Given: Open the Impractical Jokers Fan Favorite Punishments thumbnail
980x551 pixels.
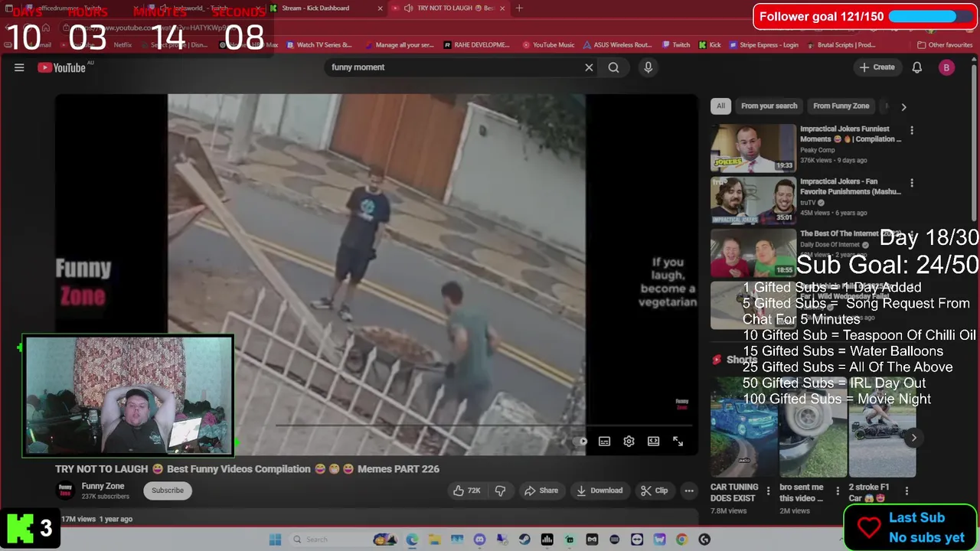Looking at the screenshot, I should pyautogui.click(x=753, y=201).
